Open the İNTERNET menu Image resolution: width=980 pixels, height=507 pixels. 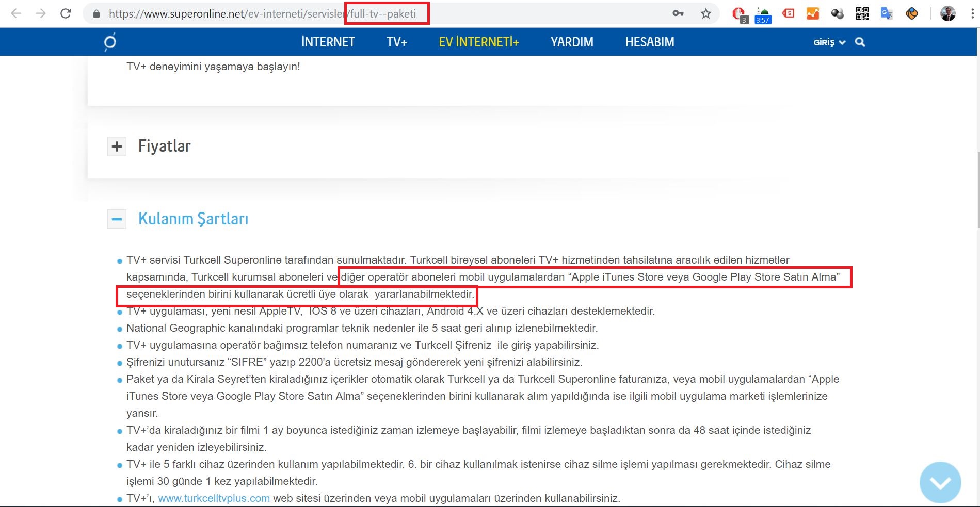(x=328, y=42)
